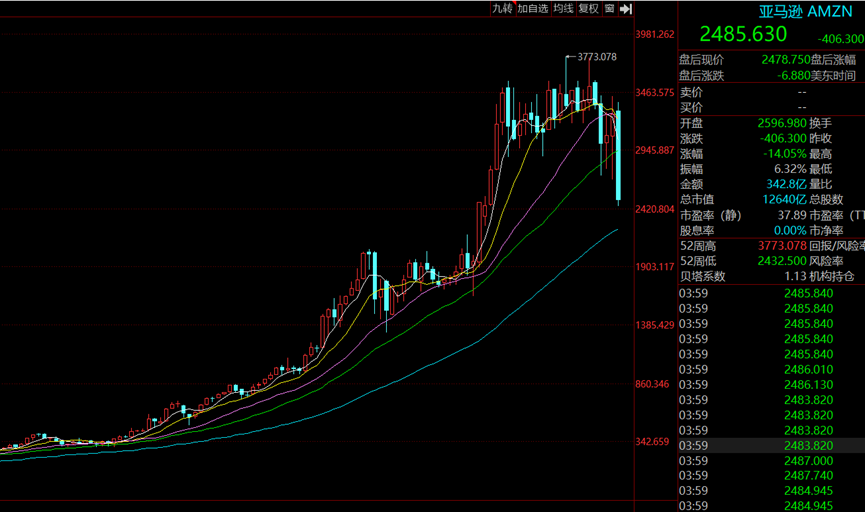Toggle the 均线 moving average button
Screen dimensions: 865x512
click(563, 8)
